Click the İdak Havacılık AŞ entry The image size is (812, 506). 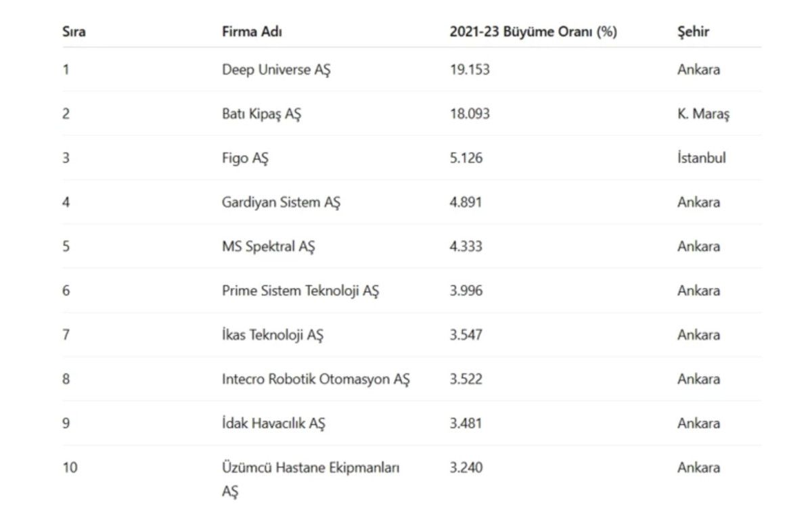273,423
